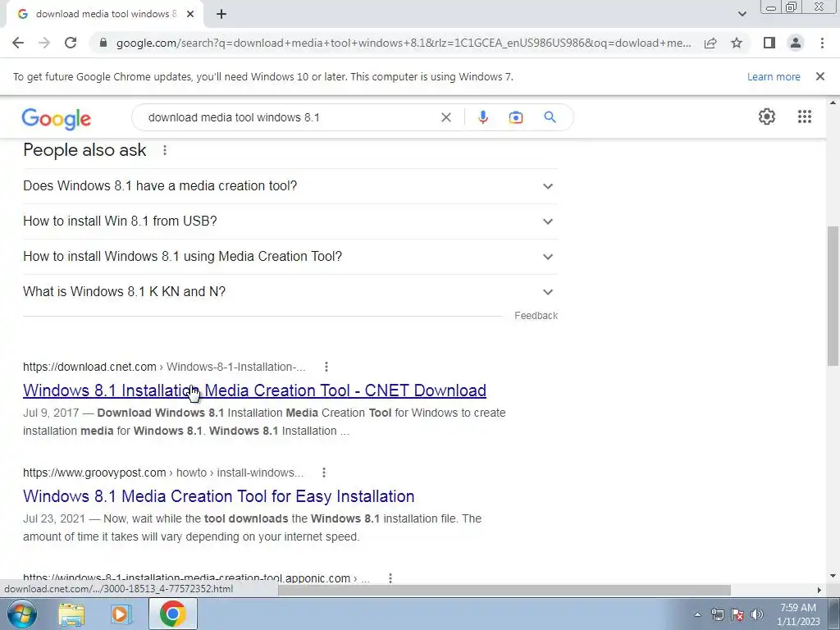This screenshot has height=630, width=840.
Task: Open more options for groovyPost result
Action: click(x=323, y=472)
